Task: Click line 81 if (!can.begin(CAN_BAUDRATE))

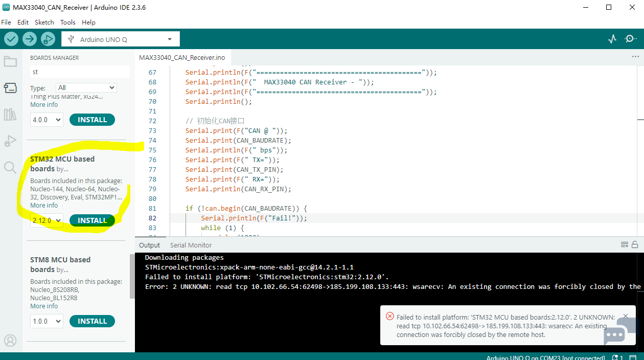Action: point(246,208)
